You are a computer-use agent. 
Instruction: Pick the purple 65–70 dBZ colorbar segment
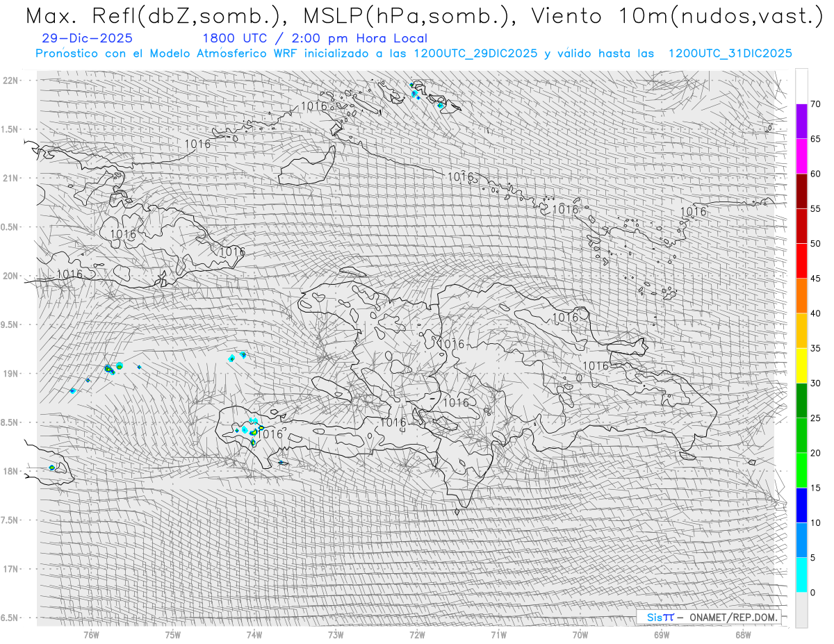801,122
